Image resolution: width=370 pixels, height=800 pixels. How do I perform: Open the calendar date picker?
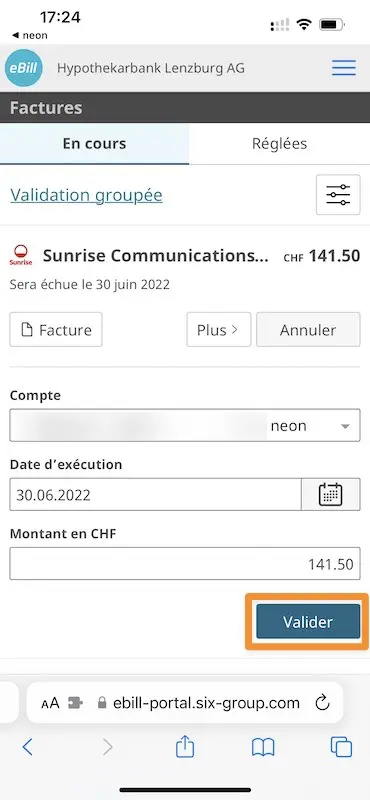tap(331, 494)
